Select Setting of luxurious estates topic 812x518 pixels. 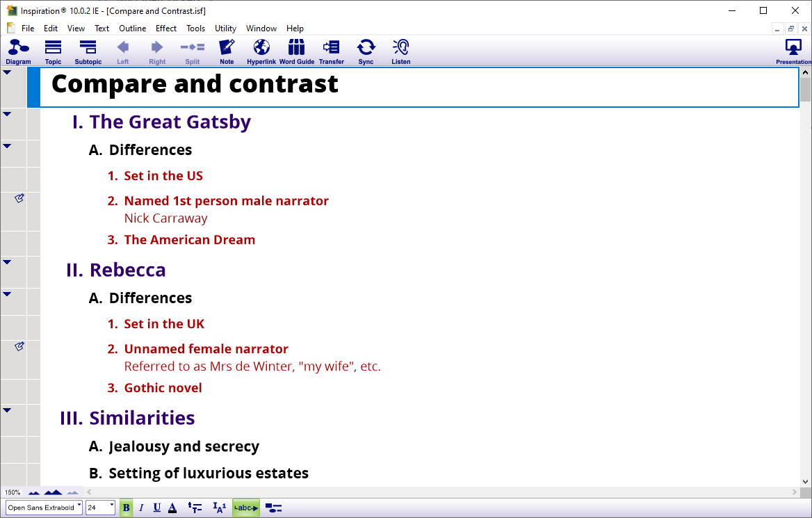click(x=209, y=474)
